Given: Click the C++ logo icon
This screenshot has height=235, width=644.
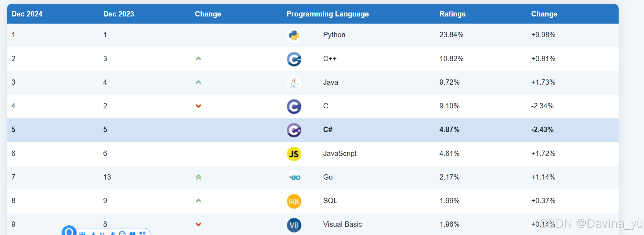Looking at the screenshot, I should click(x=294, y=59).
